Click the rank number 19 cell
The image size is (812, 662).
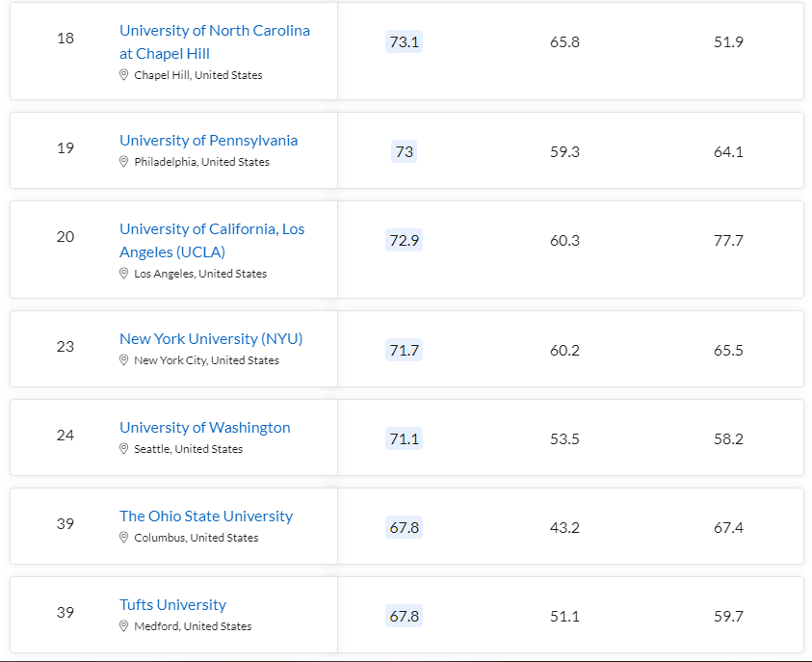tap(65, 148)
